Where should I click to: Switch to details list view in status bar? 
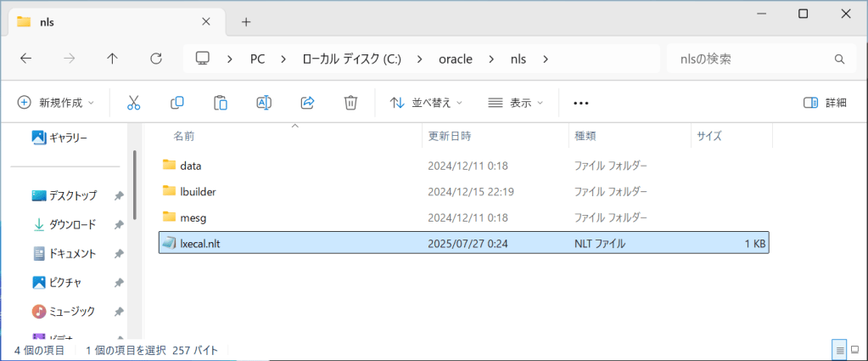click(x=838, y=349)
